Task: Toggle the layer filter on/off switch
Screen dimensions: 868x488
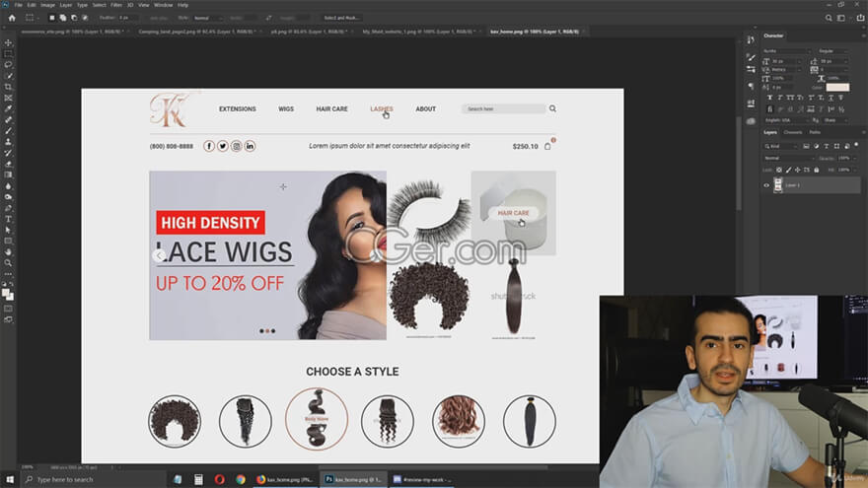Action: 856,144
